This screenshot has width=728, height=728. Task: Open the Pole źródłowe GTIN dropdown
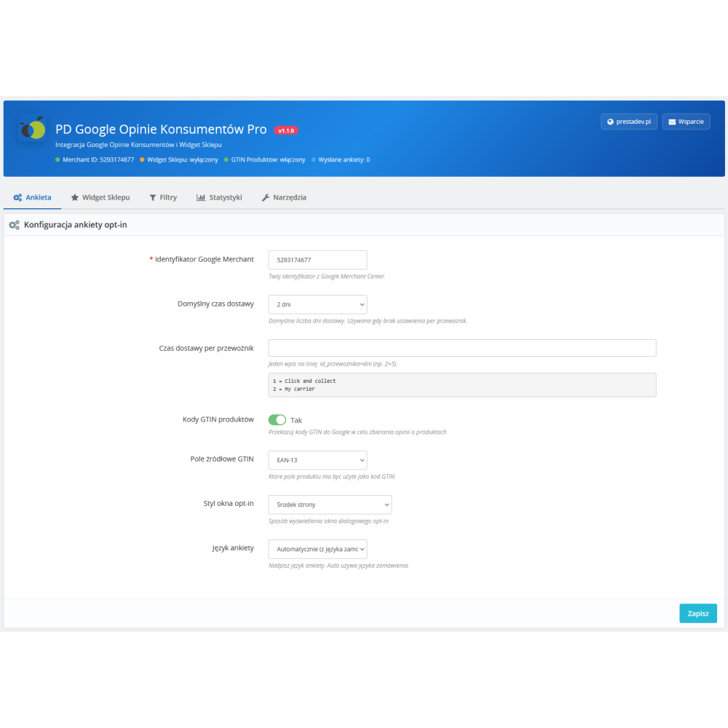317,460
